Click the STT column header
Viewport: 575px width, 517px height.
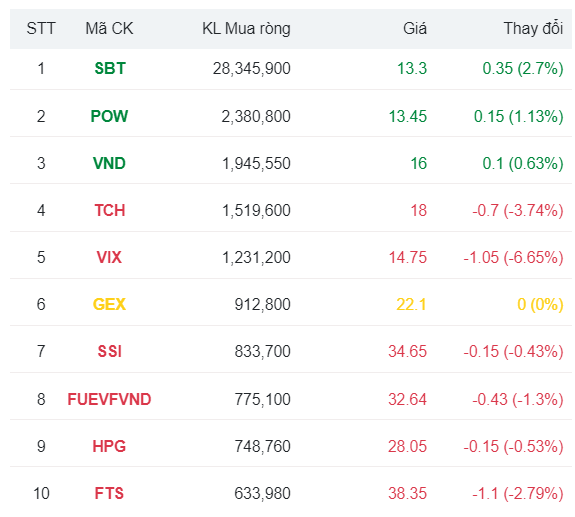pyautogui.click(x=41, y=29)
